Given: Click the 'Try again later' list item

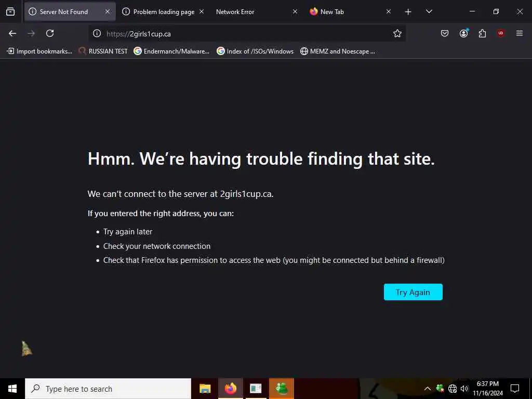Looking at the screenshot, I should tap(128, 232).
